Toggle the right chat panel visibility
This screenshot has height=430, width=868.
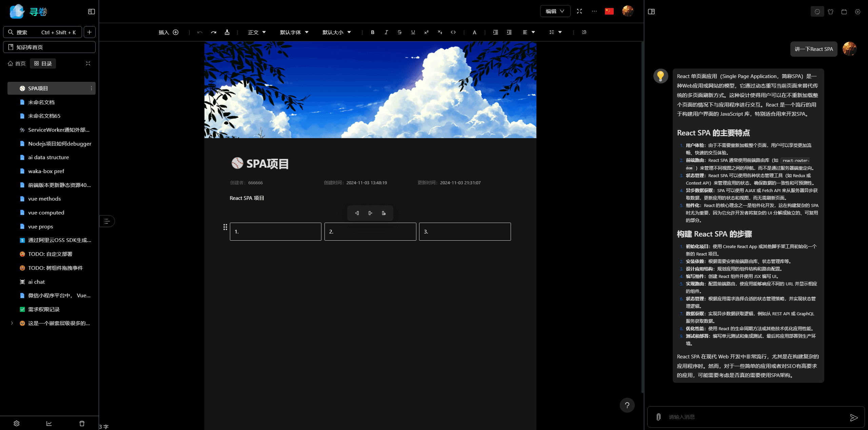(x=651, y=11)
